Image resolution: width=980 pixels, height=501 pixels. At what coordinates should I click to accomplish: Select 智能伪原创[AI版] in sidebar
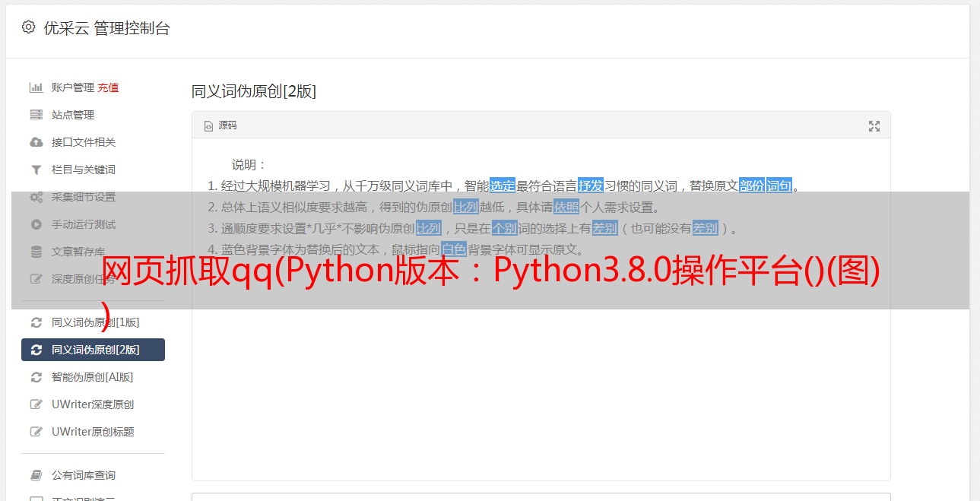(x=93, y=377)
